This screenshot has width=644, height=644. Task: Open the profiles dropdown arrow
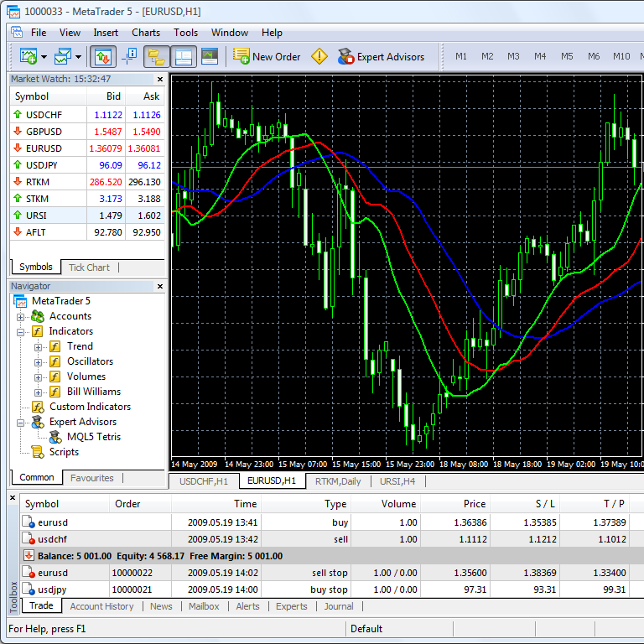tap(79, 57)
